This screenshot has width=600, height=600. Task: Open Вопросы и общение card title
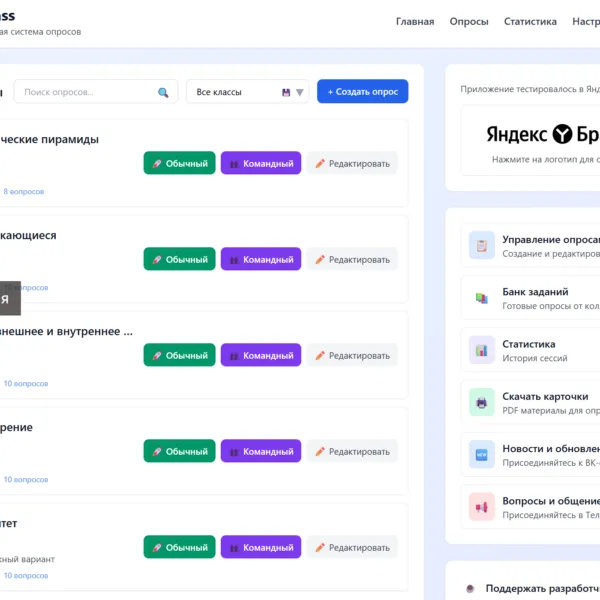pyautogui.click(x=551, y=501)
